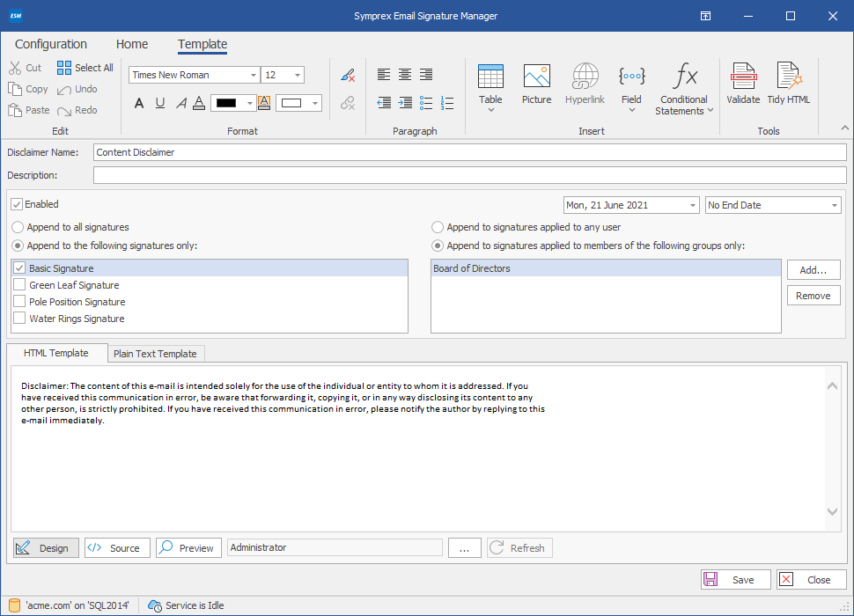
Task: Switch to the Plain Text Template tab
Action: coord(155,354)
